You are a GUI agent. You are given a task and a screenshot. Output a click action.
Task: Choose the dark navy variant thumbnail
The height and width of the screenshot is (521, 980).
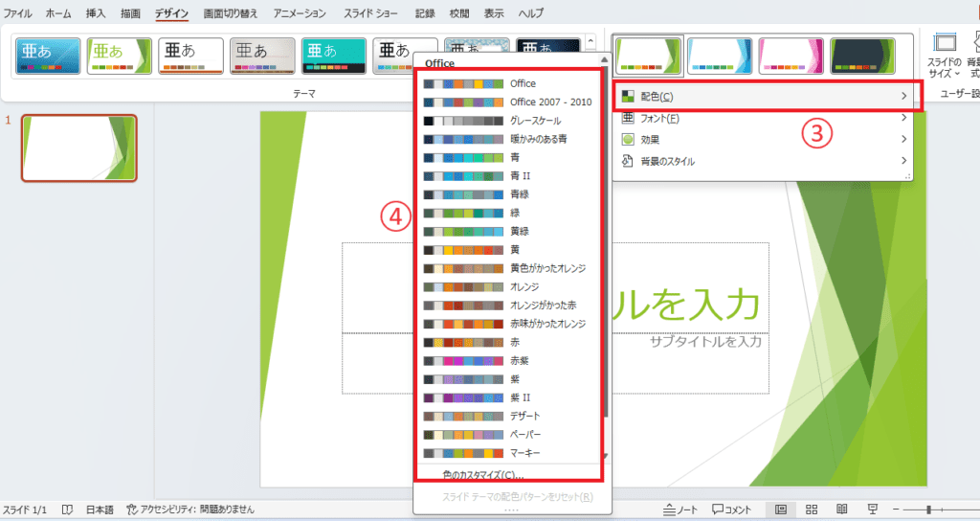(x=862, y=56)
